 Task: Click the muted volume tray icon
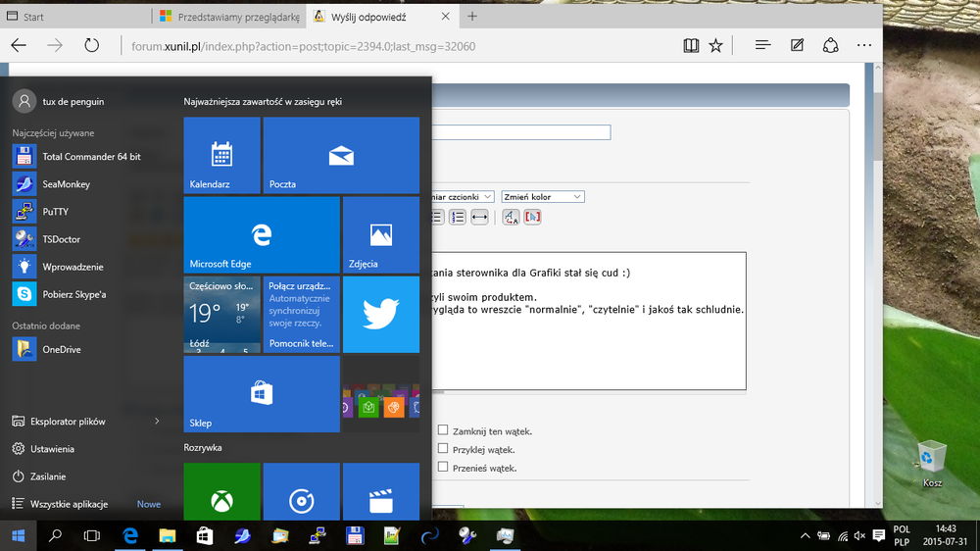[860, 536]
